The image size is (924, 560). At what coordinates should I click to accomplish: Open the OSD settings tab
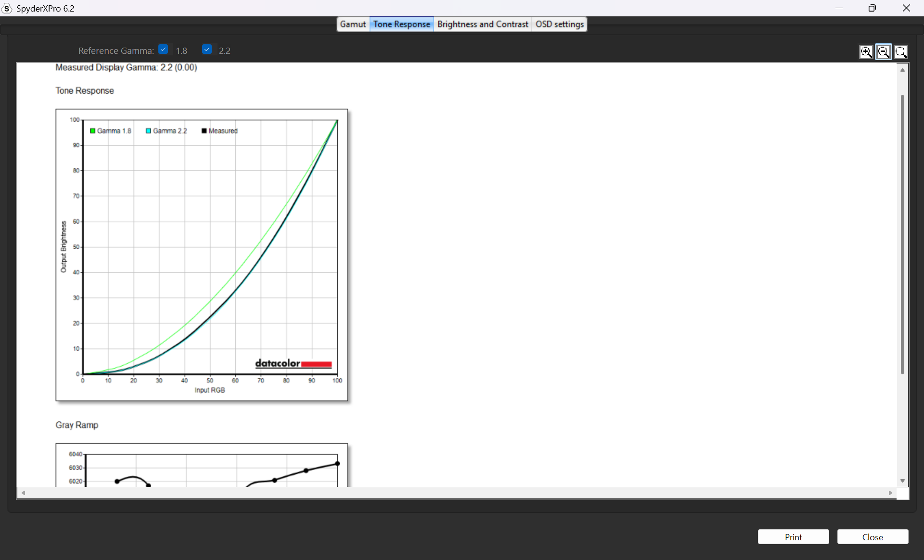[x=559, y=24]
